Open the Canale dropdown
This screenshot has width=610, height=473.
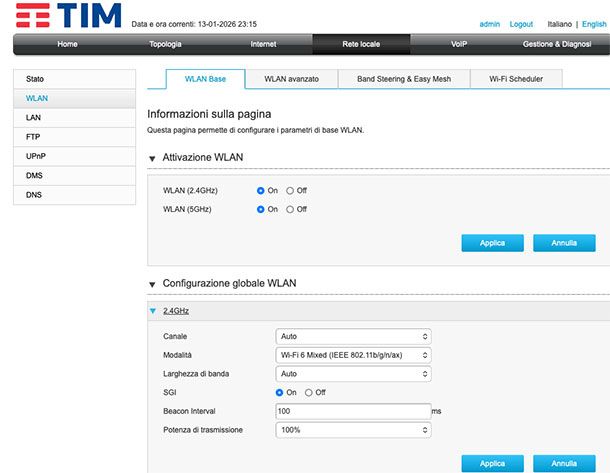click(353, 336)
